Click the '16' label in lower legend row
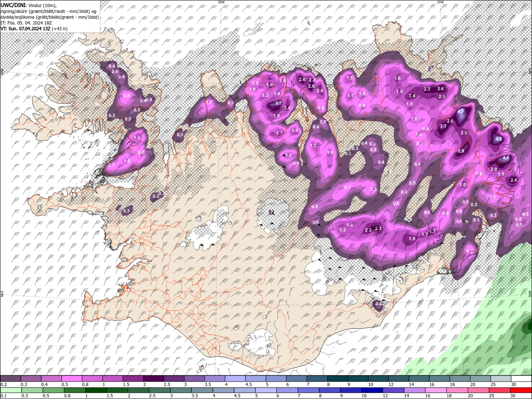This screenshot has height=399, width=532. click(x=429, y=396)
